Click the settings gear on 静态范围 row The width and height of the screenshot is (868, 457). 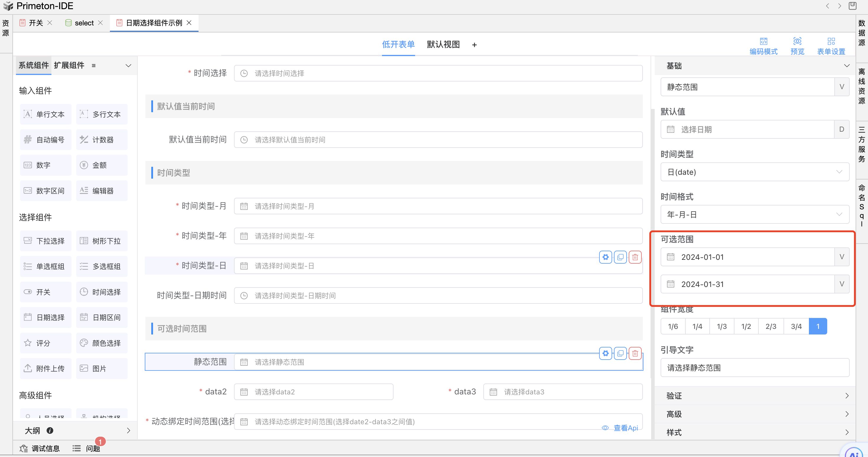[606, 353]
